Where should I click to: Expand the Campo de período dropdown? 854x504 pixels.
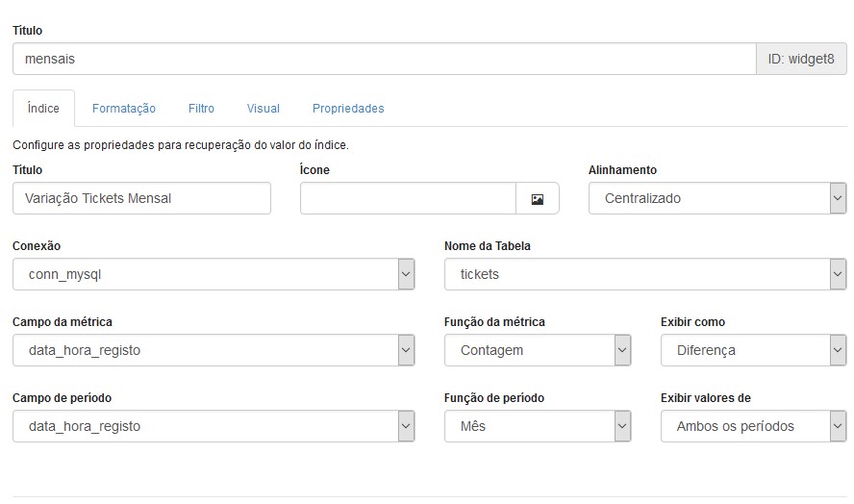coord(213,426)
